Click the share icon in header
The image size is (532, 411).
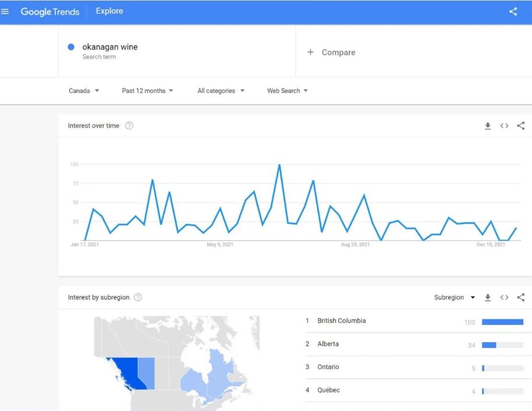pyautogui.click(x=513, y=12)
